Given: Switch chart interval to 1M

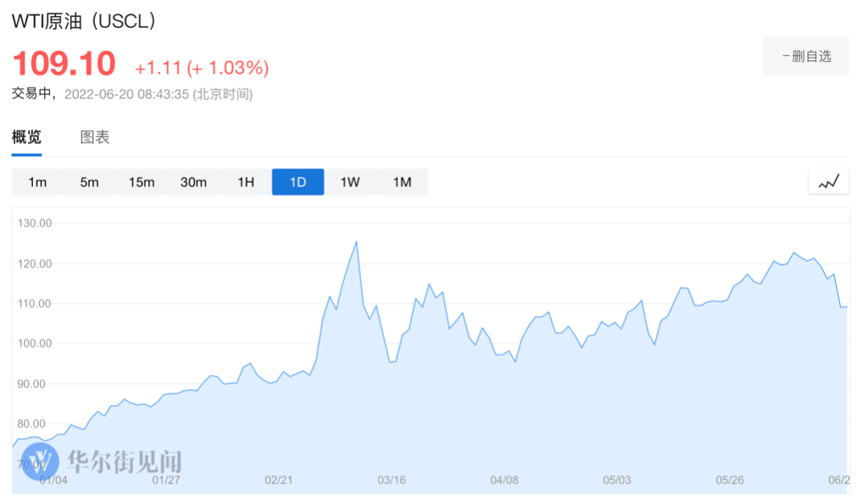Looking at the screenshot, I should (402, 182).
